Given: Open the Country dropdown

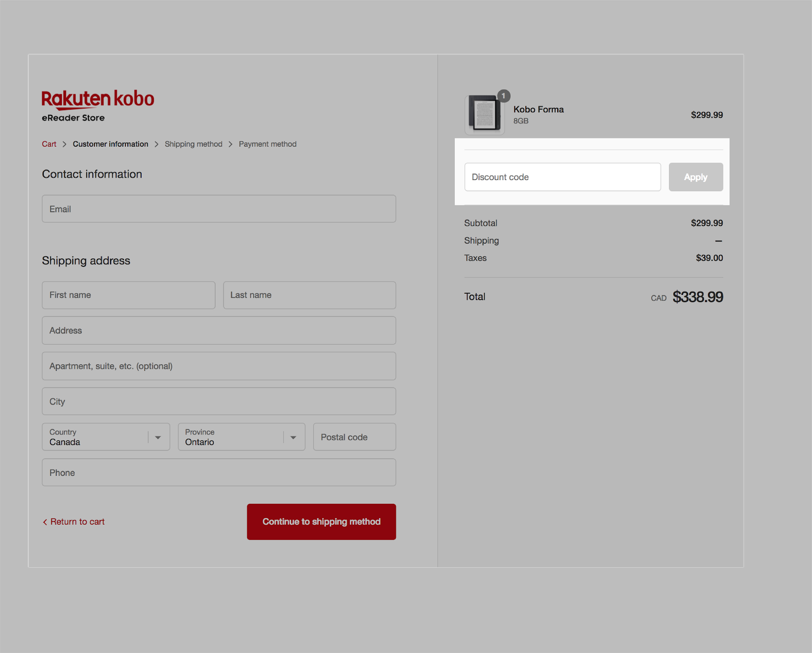Looking at the screenshot, I should (x=106, y=437).
